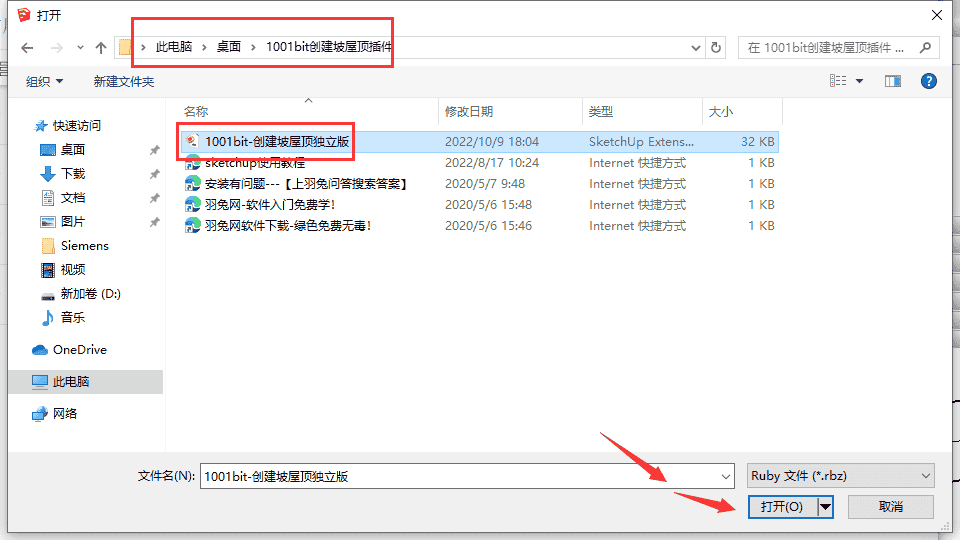Open 音乐 in the sidebar
This screenshot has width=960, height=540.
click(73, 317)
